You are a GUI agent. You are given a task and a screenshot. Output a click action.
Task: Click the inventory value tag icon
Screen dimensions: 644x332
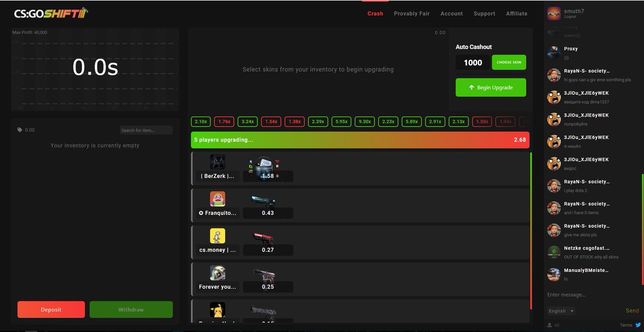20,130
